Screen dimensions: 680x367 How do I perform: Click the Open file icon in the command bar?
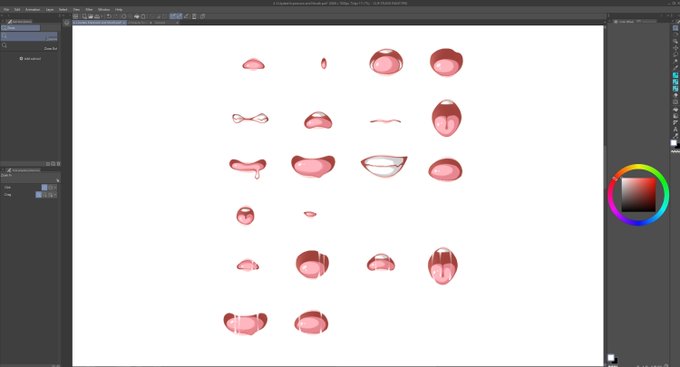91,16
